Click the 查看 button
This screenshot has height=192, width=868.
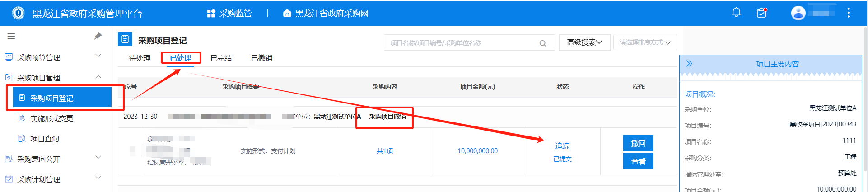tap(638, 161)
